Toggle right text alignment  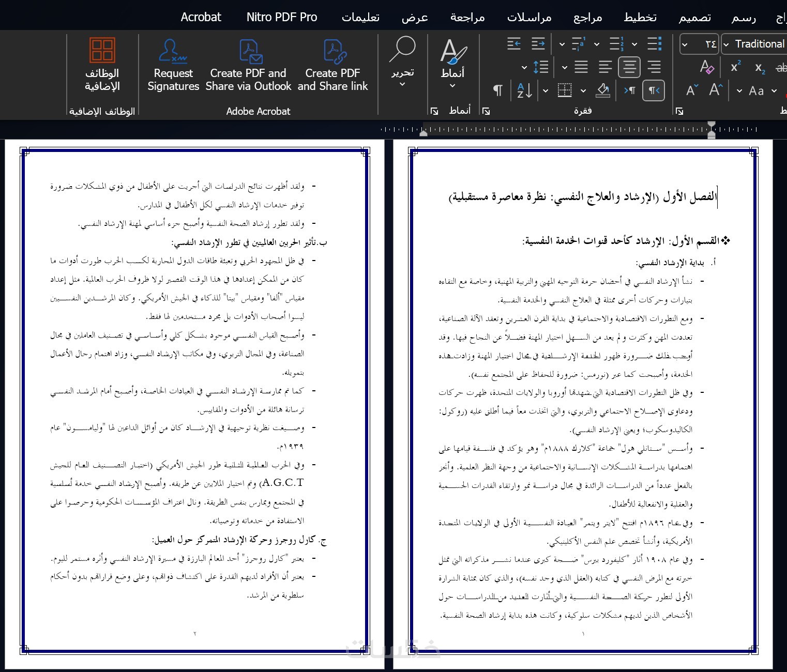(654, 67)
